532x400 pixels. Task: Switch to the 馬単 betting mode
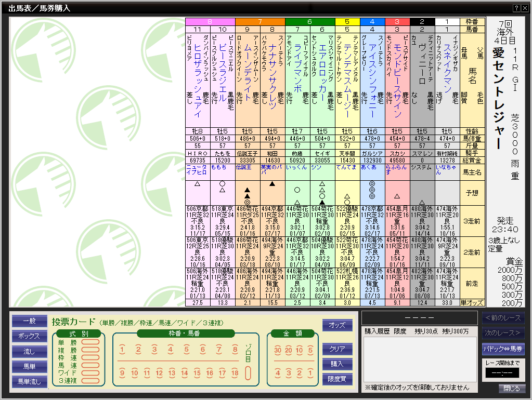click(x=30, y=366)
